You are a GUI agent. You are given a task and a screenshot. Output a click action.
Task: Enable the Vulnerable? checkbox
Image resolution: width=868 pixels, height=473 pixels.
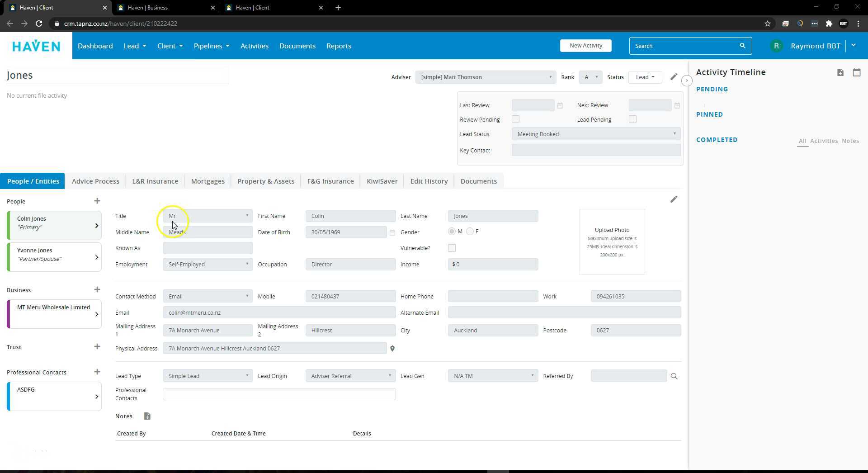452,248
